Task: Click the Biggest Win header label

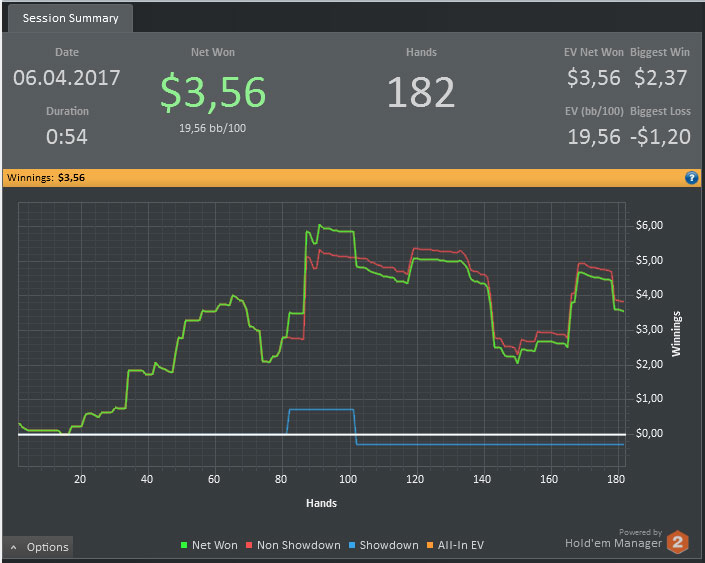Action: (660, 52)
